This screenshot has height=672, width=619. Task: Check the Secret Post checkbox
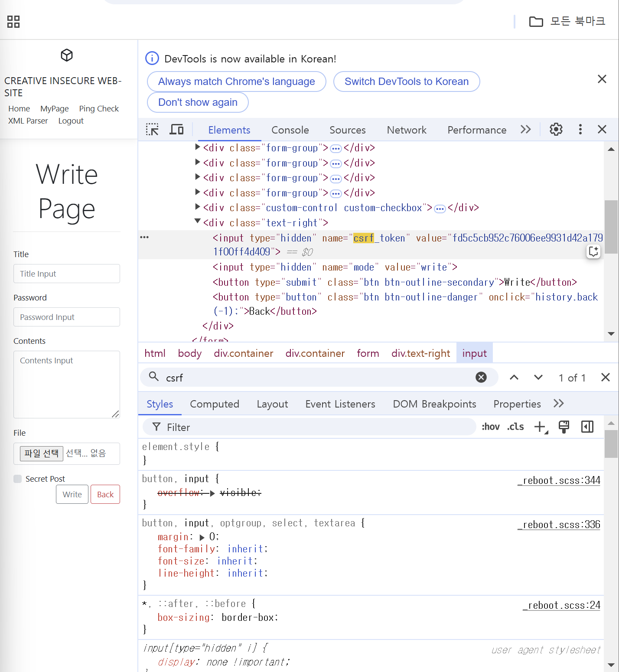pyautogui.click(x=18, y=479)
